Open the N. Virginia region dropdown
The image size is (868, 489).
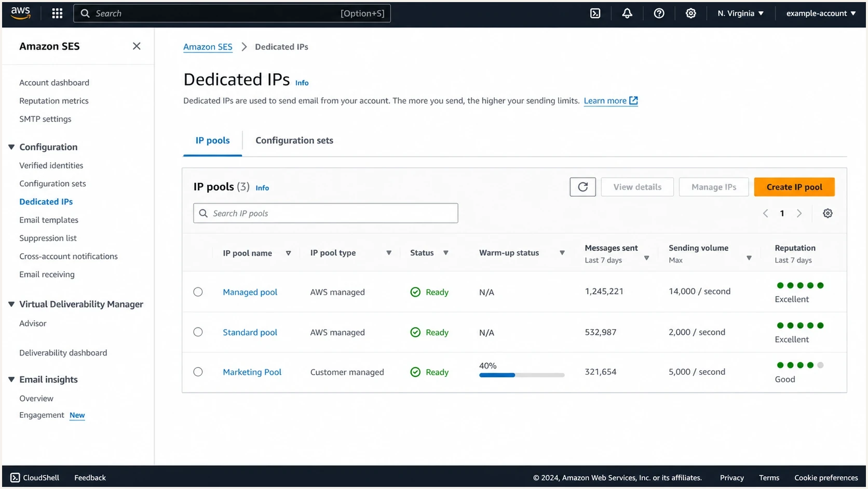pyautogui.click(x=740, y=14)
